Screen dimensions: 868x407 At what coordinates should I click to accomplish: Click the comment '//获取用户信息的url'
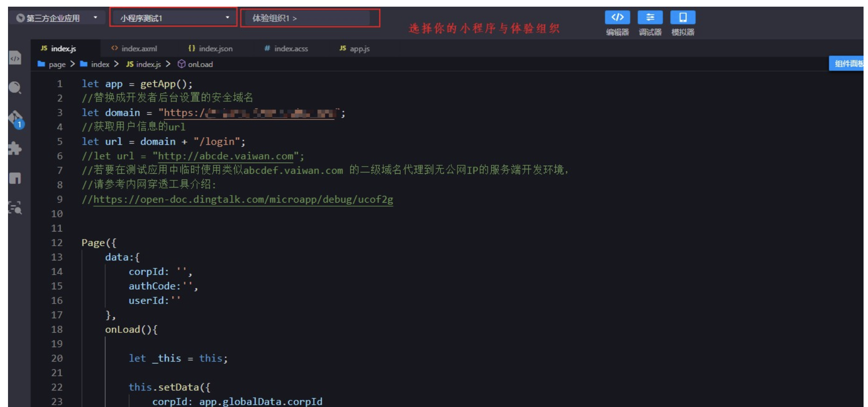(x=133, y=127)
